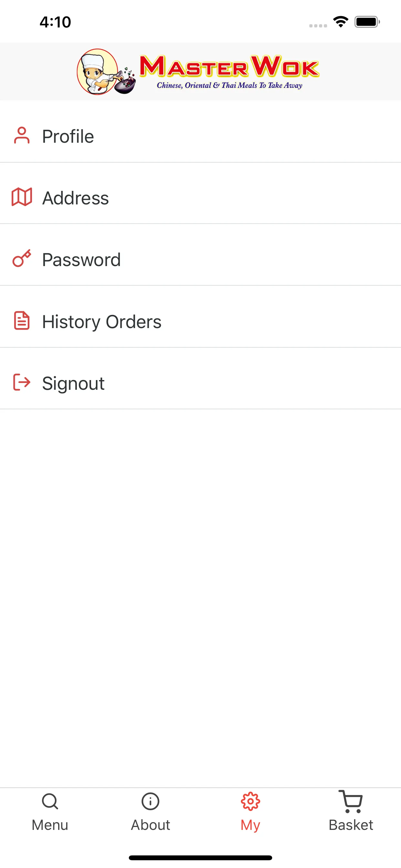This screenshot has width=401, height=868.
Task: Switch to the Basket tab
Action: point(351,824)
